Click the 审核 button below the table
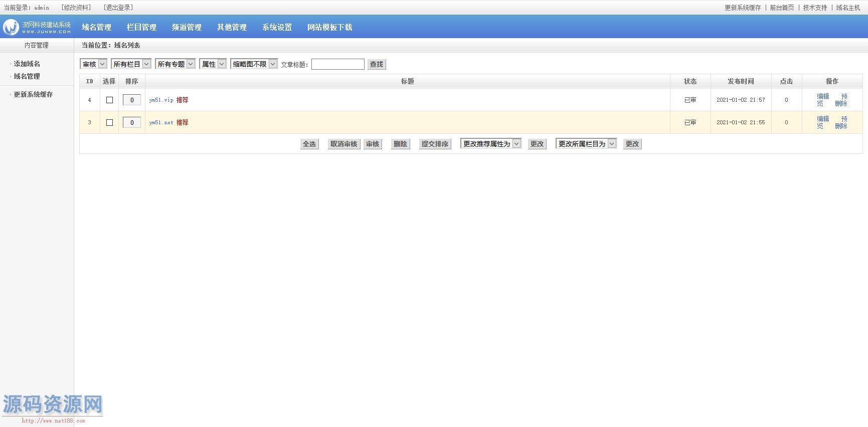This screenshot has height=427, width=868. pos(373,144)
